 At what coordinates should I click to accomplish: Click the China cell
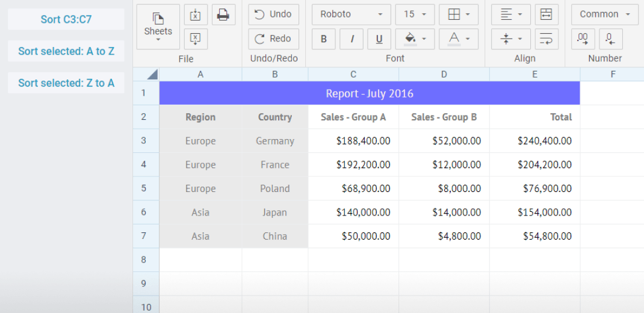click(275, 236)
